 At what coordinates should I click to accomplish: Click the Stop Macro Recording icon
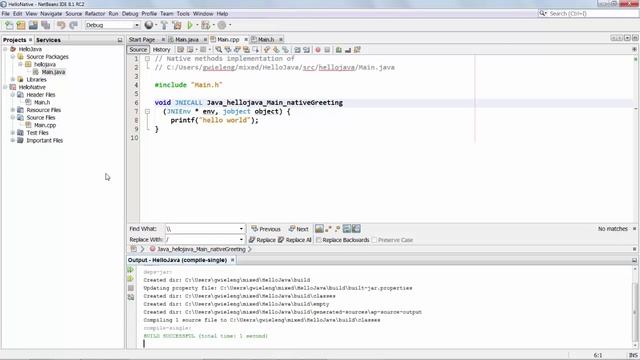(327, 50)
